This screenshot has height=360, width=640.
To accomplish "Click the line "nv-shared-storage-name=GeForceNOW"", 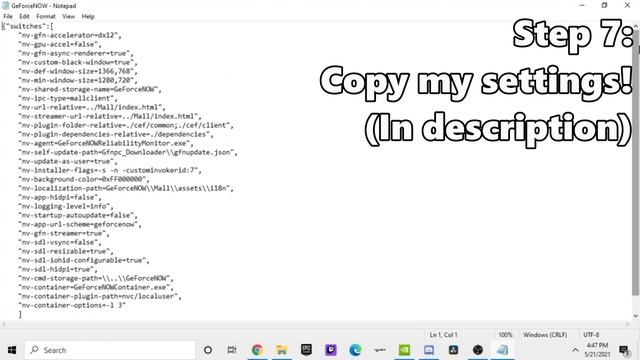I will click(x=90, y=89).
